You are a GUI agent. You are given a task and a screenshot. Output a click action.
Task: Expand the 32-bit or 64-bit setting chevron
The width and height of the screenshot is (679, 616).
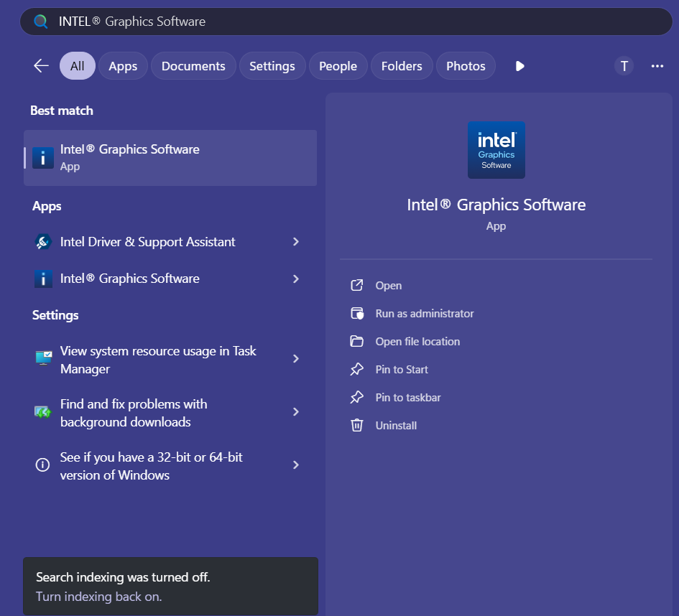click(296, 465)
